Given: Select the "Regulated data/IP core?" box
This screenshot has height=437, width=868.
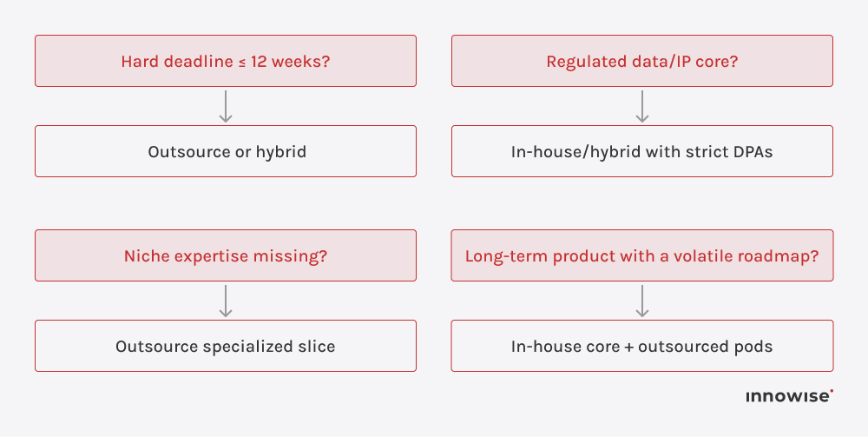Looking at the screenshot, I should [642, 61].
